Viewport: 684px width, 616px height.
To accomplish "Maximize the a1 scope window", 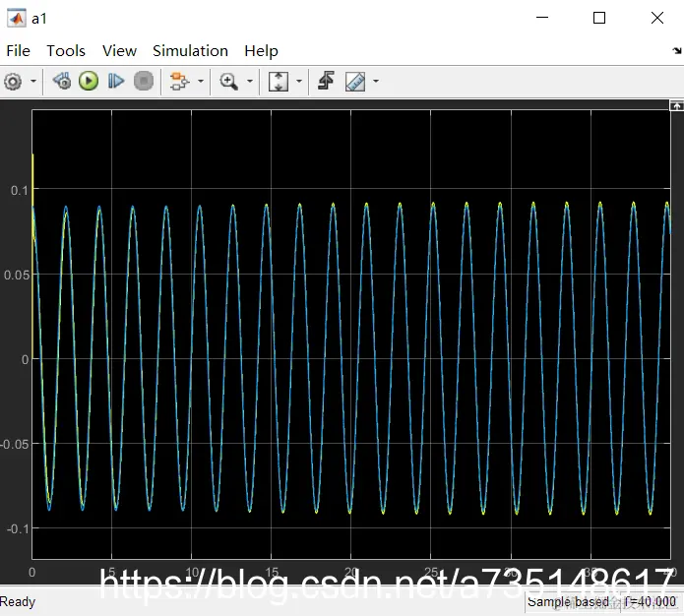I will tap(599, 18).
